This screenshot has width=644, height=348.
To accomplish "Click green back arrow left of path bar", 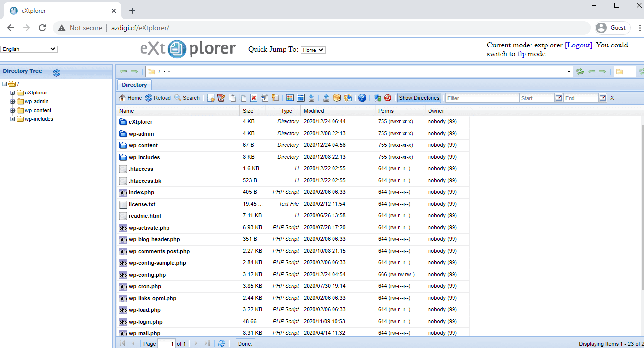I will pyautogui.click(x=123, y=71).
